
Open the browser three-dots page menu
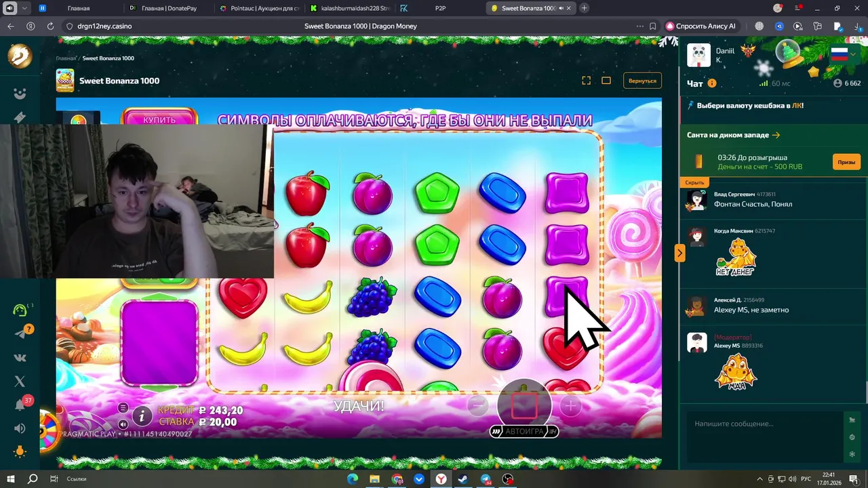(x=640, y=26)
